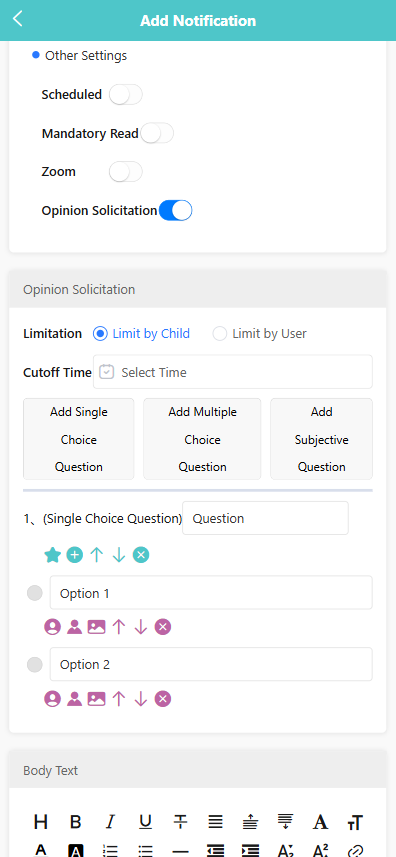Select the Limit by User radio option
The image size is (396, 857).
tap(259, 333)
